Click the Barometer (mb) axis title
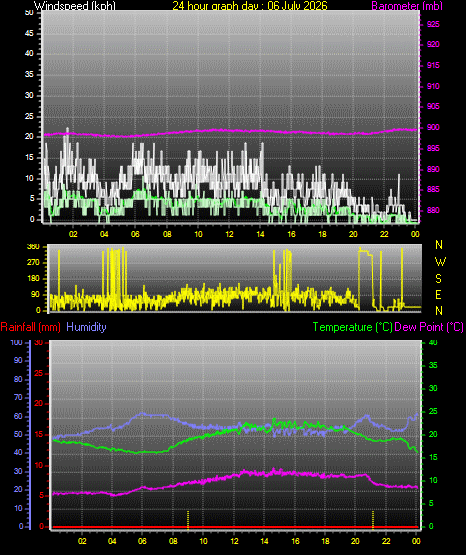 click(407, 5)
